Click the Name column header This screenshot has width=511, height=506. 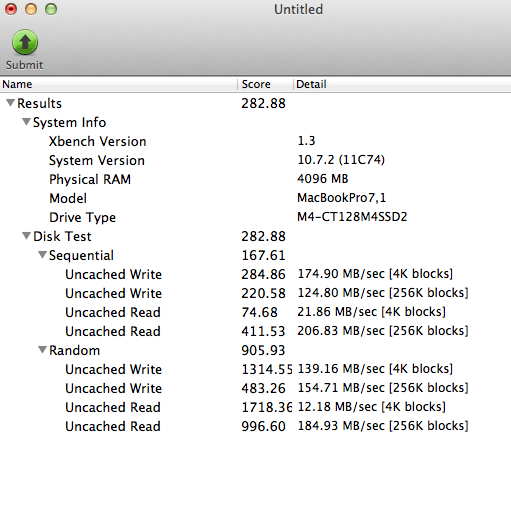(118, 84)
